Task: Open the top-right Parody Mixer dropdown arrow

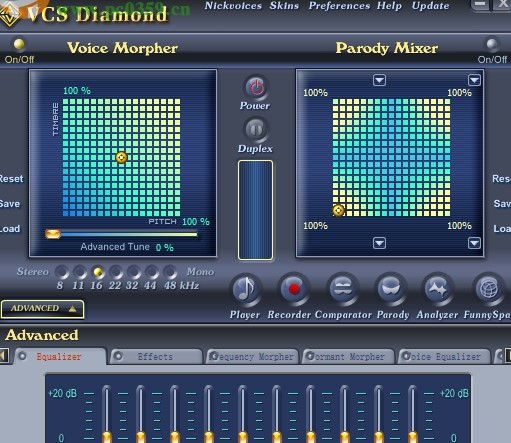Action: click(474, 80)
